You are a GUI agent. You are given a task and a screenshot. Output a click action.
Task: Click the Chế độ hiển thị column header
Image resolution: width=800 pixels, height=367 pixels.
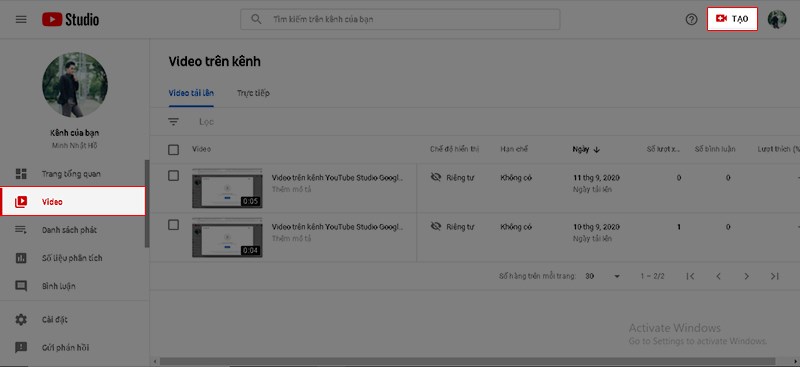pyautogui.click(x=455, y=150)
